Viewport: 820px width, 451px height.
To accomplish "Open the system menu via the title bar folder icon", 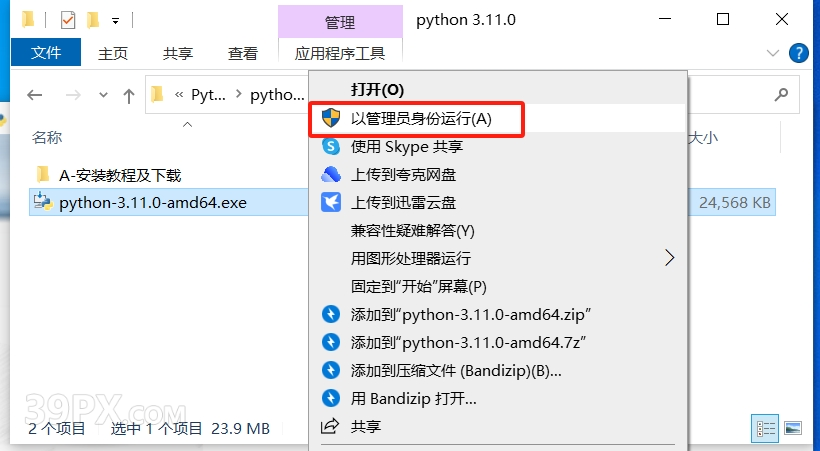I will pyautogui.click(x=28, y=20).
